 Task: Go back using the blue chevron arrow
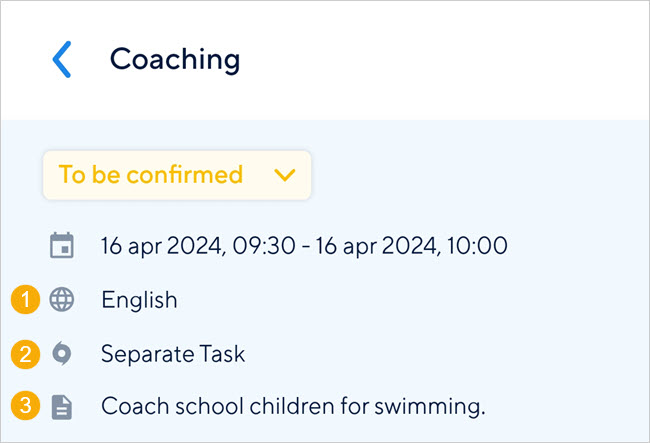pyautogui.click(x=62, y=60)
